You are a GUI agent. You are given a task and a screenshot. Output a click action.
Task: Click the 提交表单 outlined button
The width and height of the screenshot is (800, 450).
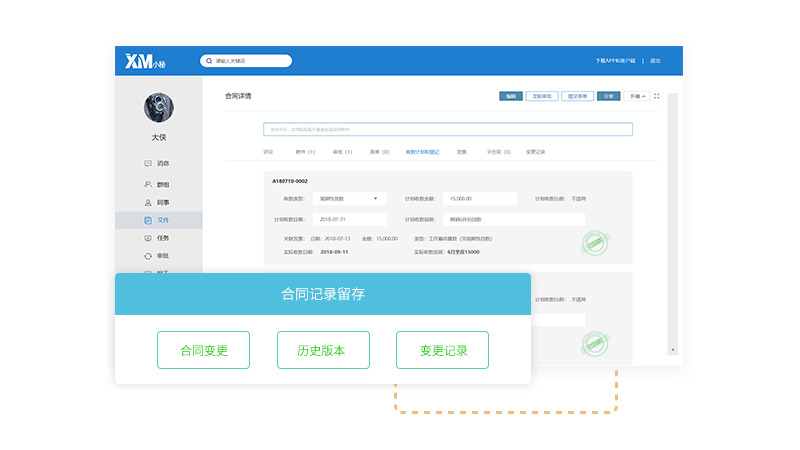point(578,96)
